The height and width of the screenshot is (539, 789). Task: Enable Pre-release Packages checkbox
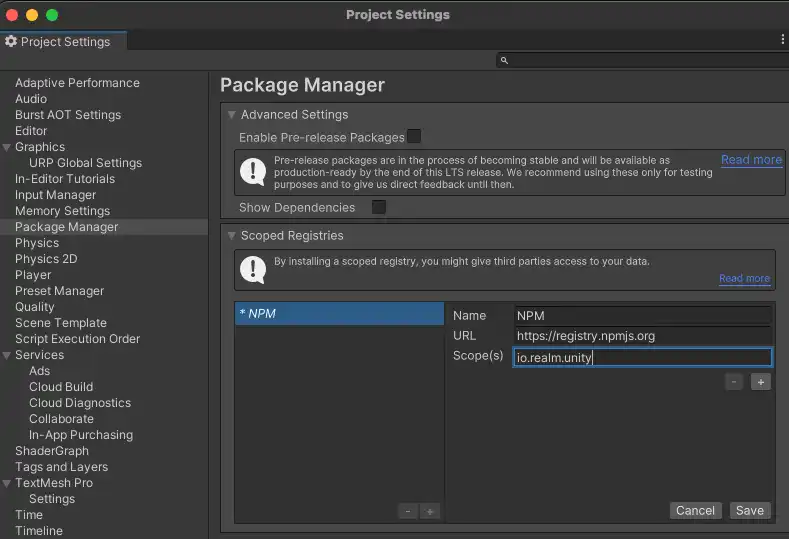coord(414,137)
